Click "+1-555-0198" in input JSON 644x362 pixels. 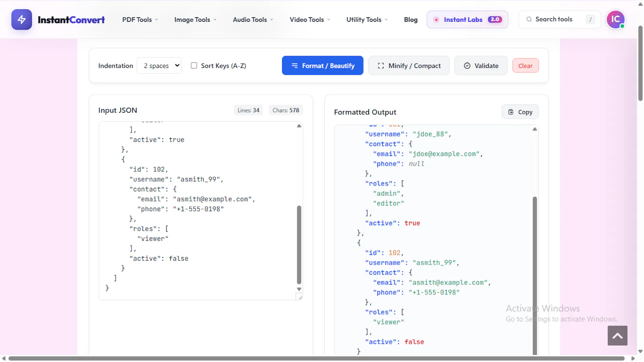[x=198, y=209]
